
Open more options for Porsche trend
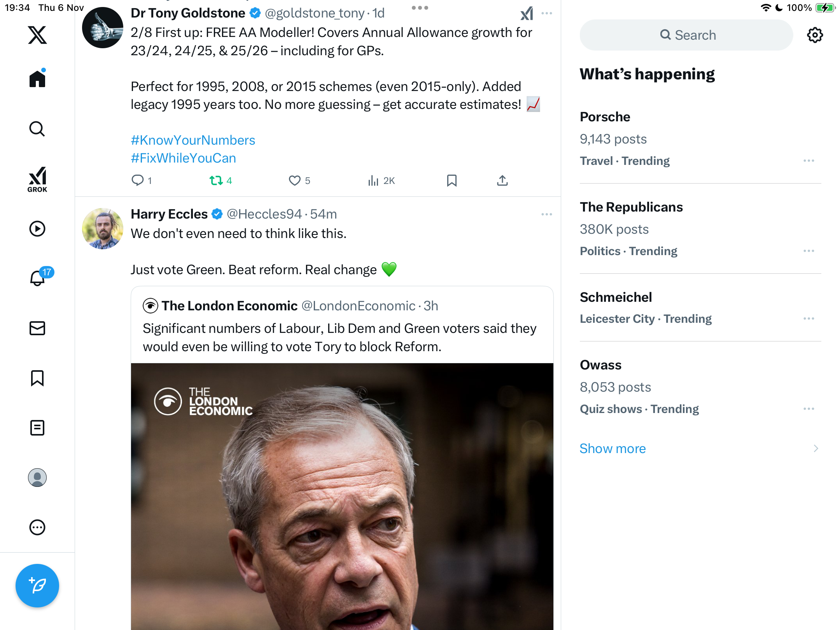[808, 161]
